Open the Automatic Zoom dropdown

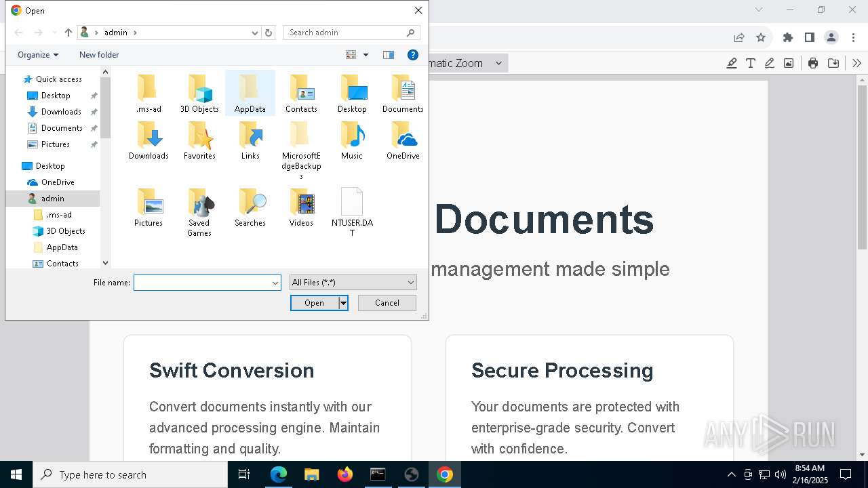tap(468, 63)
